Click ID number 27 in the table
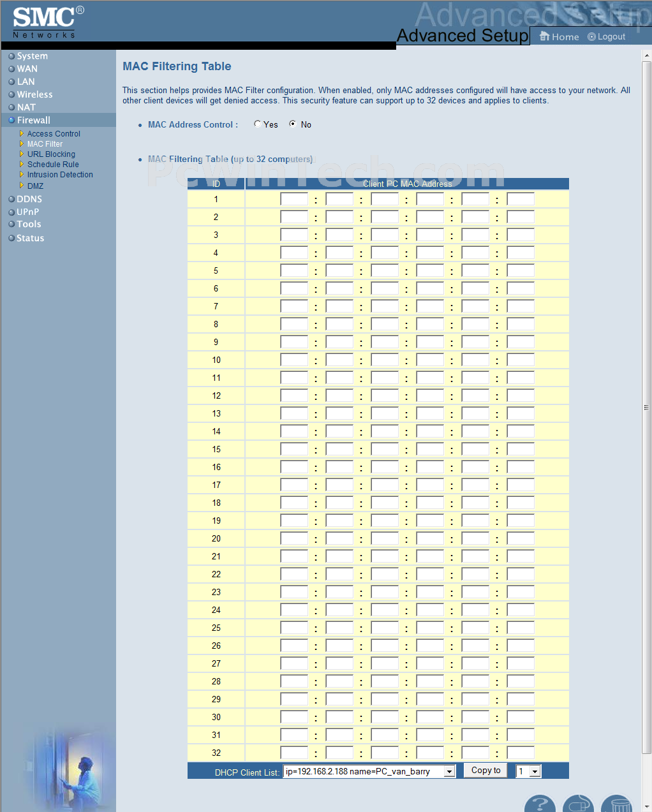652x812 pixels. click(216, 663)
